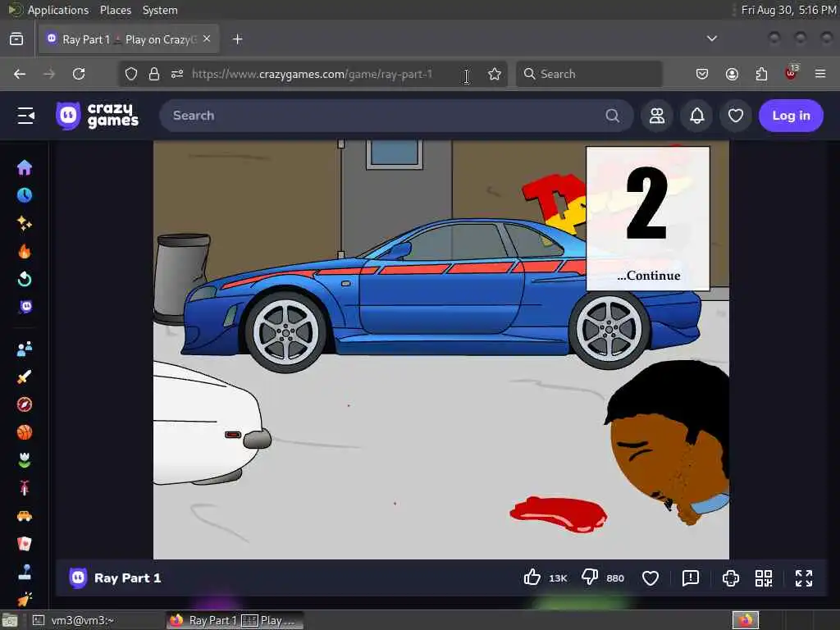Bookmark this page with the star icon

pos(495,74)
